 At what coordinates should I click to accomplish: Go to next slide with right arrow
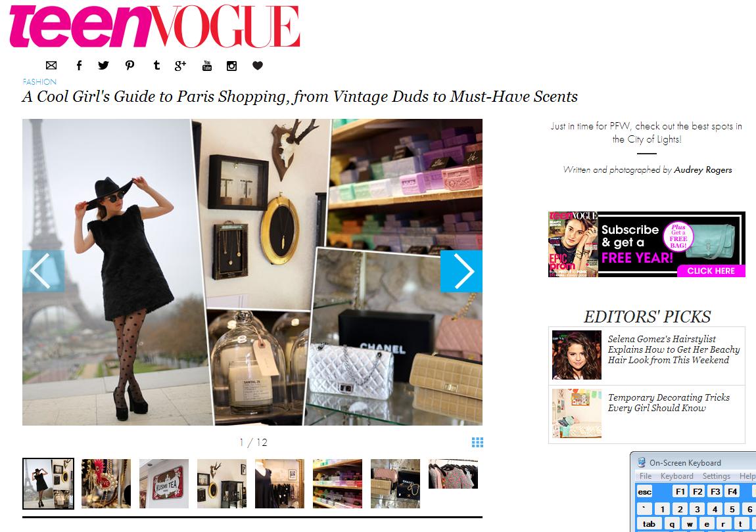tap(461, 271)
